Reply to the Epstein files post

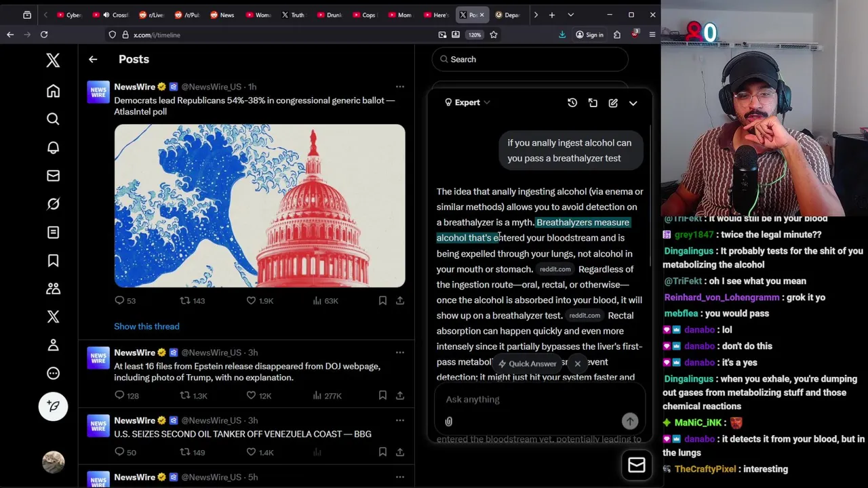pyautogui.click(x=126, y=395)
